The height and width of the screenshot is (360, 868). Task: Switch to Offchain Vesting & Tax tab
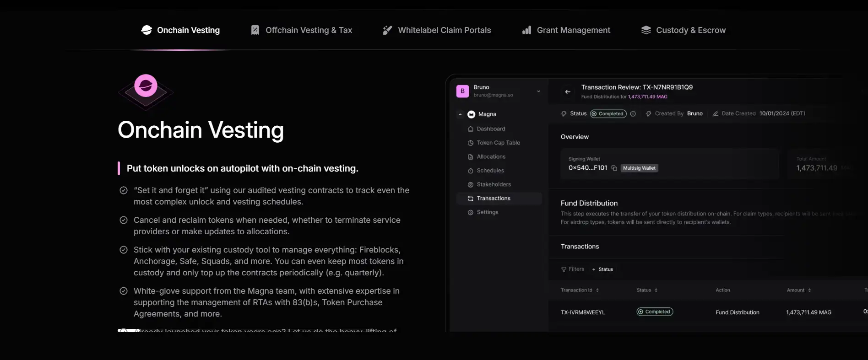302,30
